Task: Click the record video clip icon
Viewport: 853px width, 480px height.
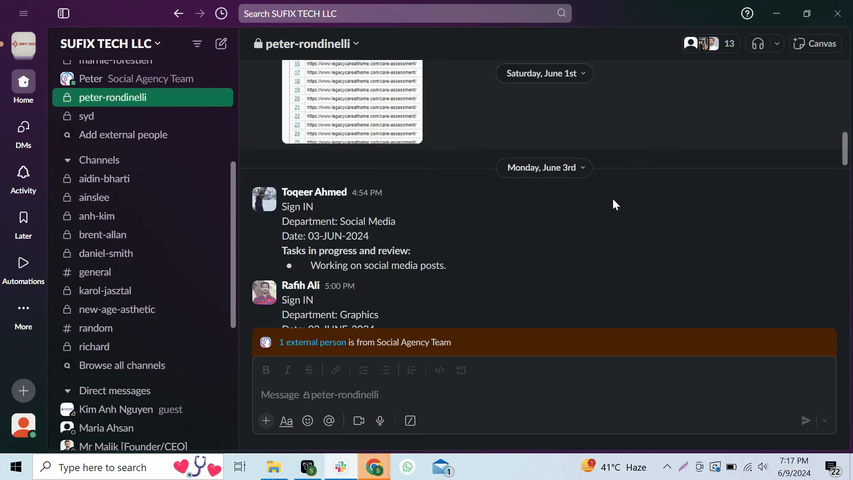Action: point(359,421)
